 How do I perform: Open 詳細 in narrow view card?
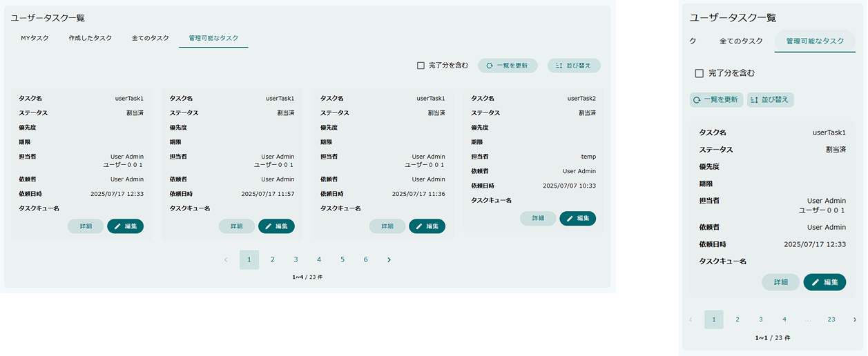[781, 282]
